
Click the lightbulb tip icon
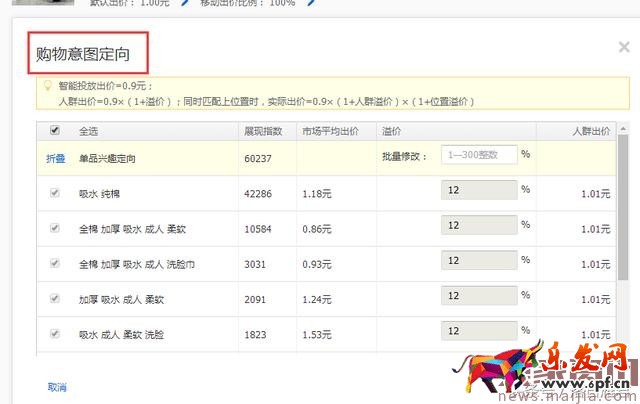(47, 86)
